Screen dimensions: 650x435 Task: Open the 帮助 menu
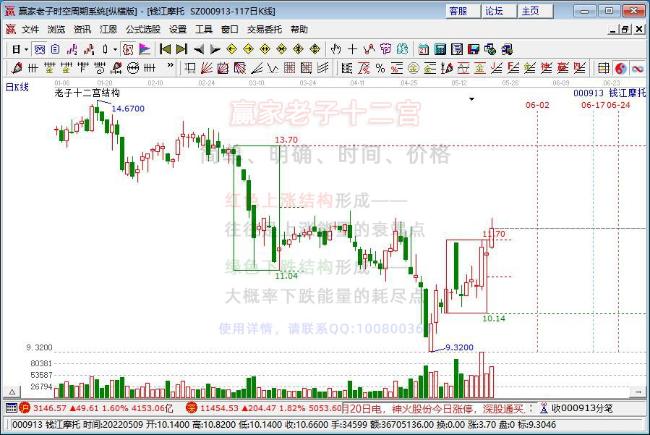299,29
